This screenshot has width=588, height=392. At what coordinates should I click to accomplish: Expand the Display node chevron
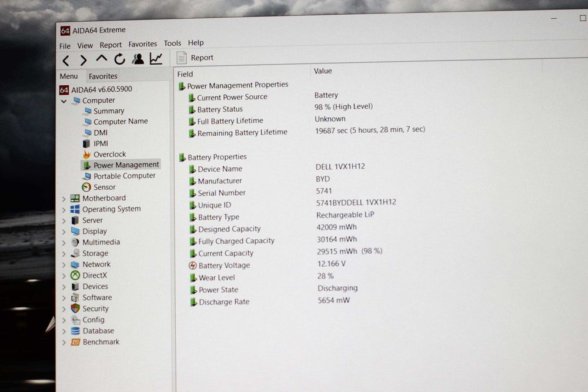pos(64,232)
